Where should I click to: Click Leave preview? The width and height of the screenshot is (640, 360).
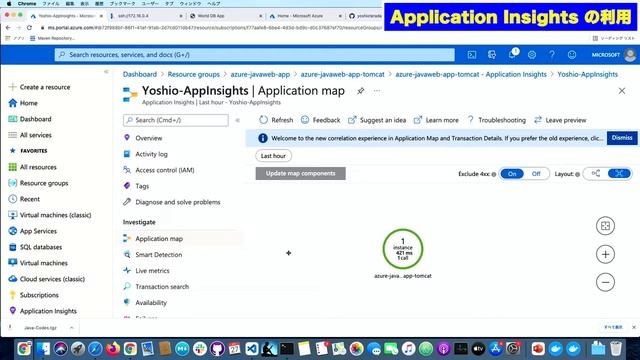[560, 120]
